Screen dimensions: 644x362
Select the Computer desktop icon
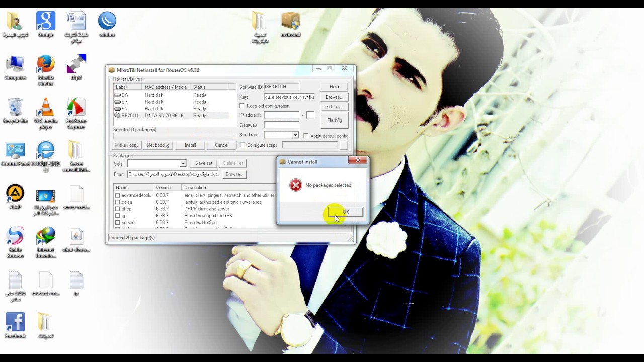tap(15, 68)
